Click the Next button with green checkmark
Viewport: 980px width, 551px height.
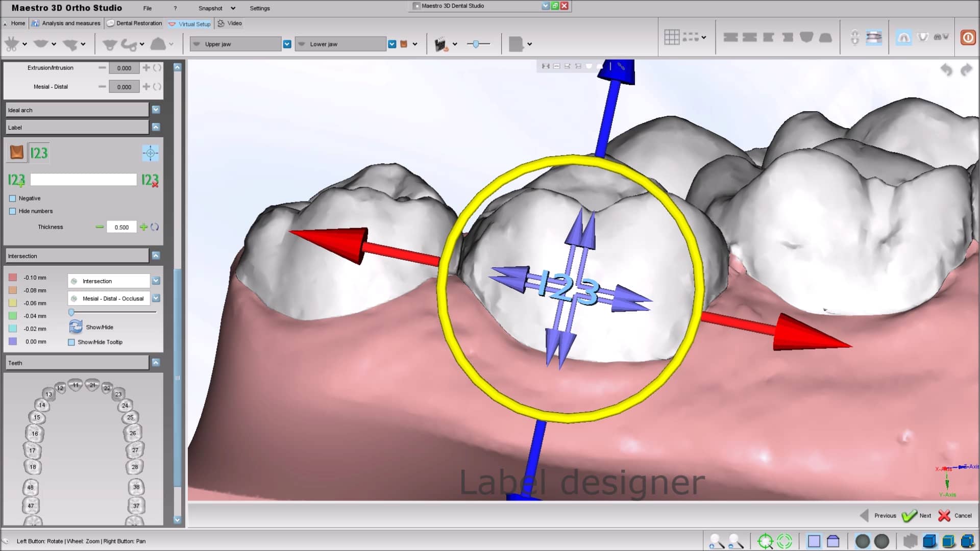917,516
